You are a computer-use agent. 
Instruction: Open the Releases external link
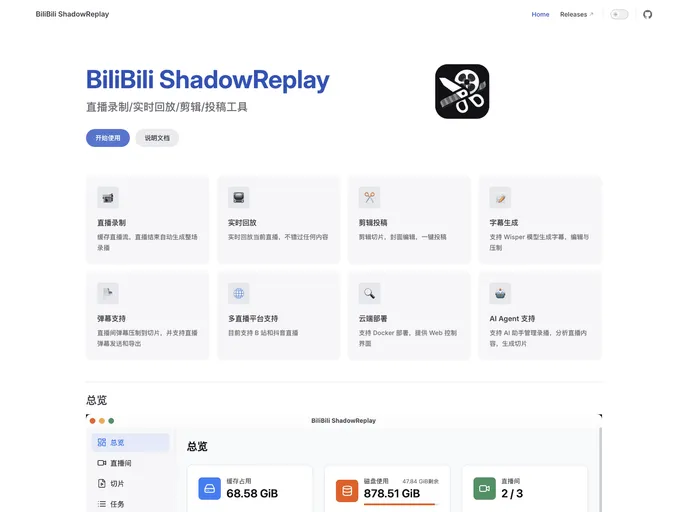577,14
